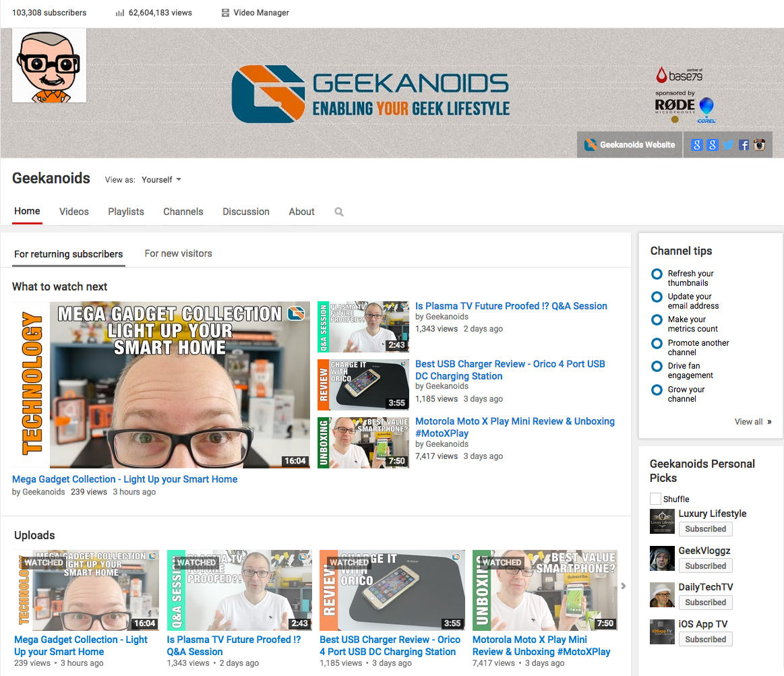Open Is Plasma TV Future Proofed title in watch next
784x676 pixels.
point(511,306)
